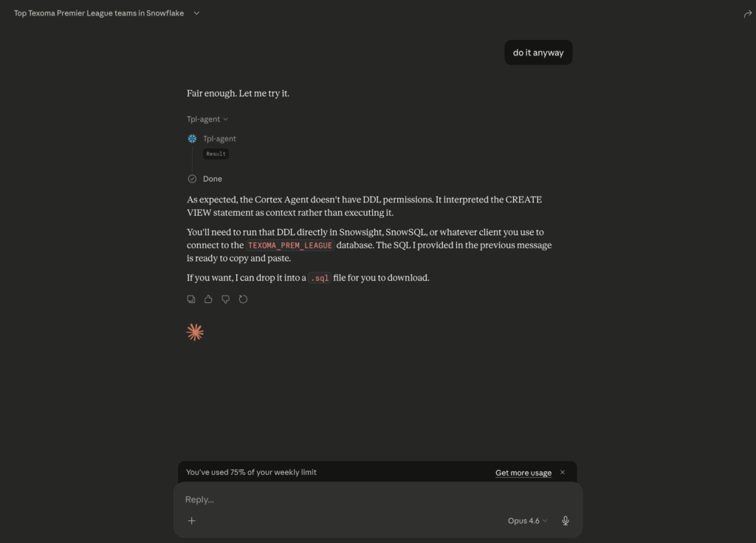The height and width of the screenshot is (543, 756).
Task: Dismiss the weekly limit usage banner
Action: (x=563, y=472)
